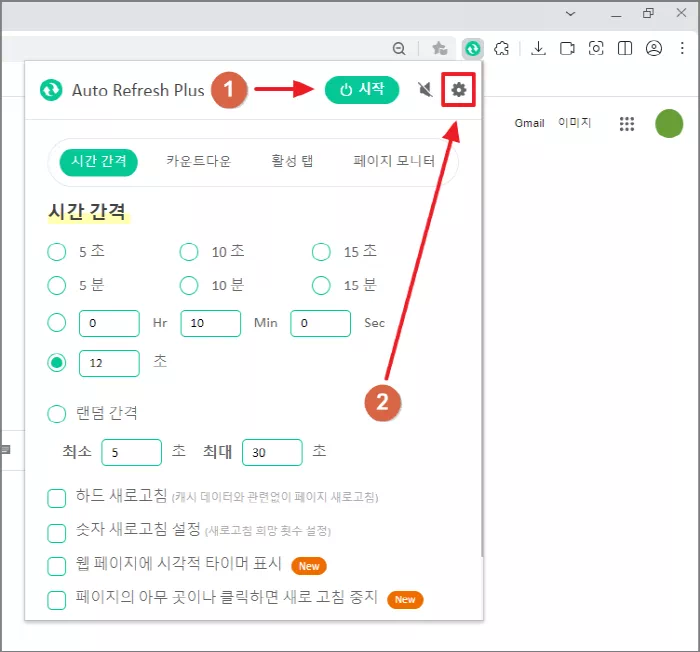Switch to the 시간 간격 tab

(x=99, y=162)
